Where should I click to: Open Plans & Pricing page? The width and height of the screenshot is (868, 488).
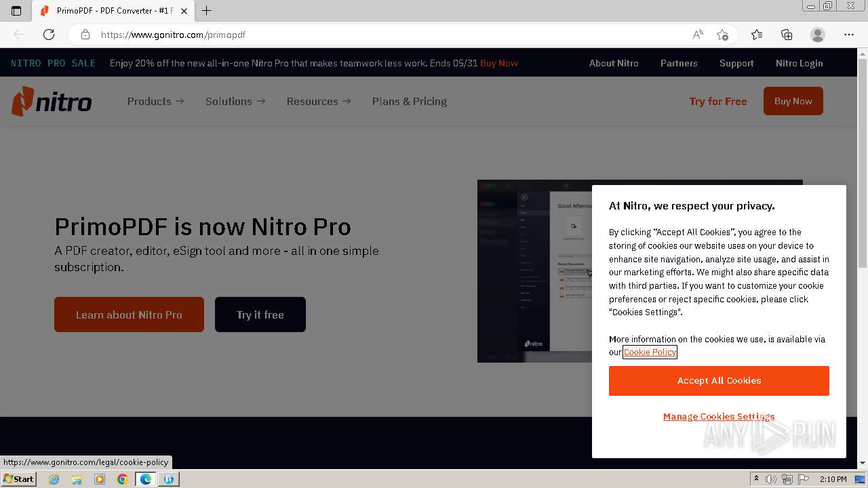pos(410,101)
